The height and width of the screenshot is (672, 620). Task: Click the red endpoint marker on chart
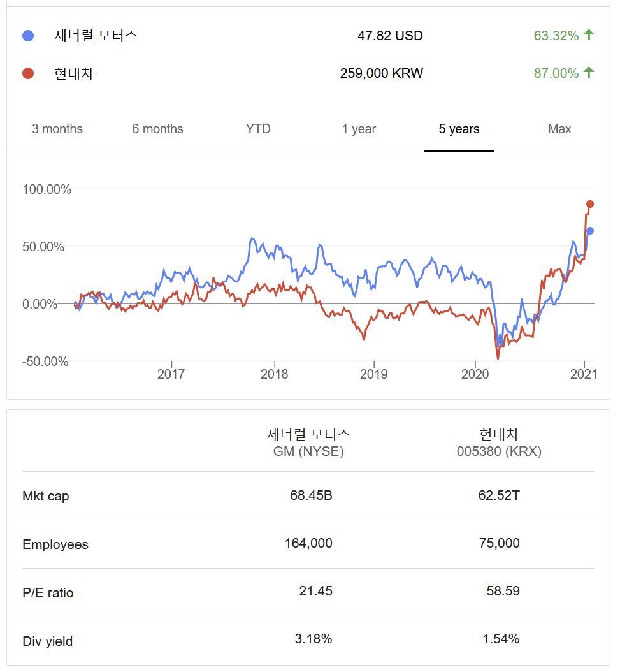click(590, 204)
